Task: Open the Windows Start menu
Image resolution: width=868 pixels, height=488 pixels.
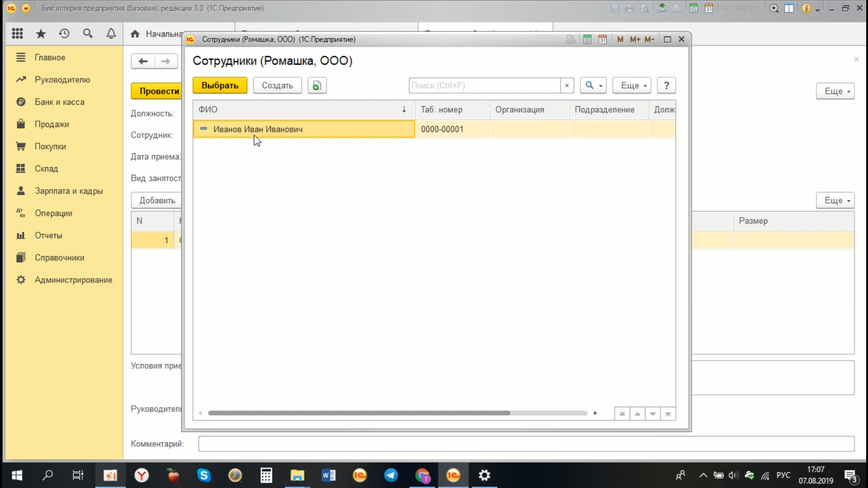Action: coord(17,475)
